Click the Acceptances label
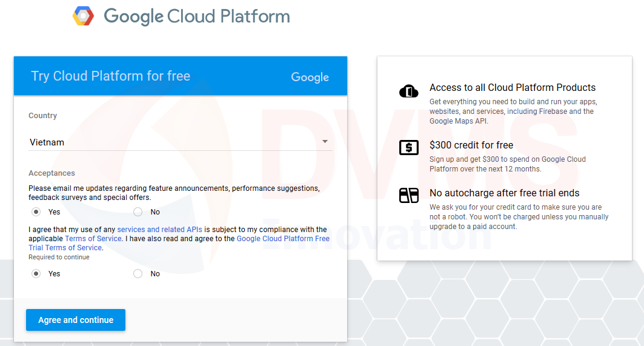 click(x=51, y=173)
